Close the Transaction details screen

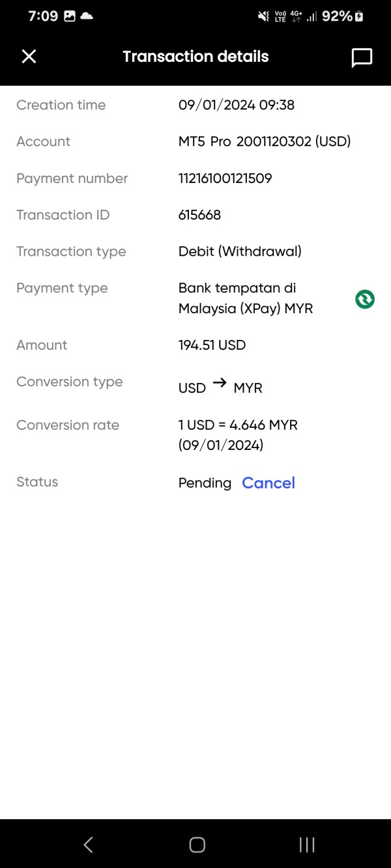pyautogui.click(x=29, y=57)
